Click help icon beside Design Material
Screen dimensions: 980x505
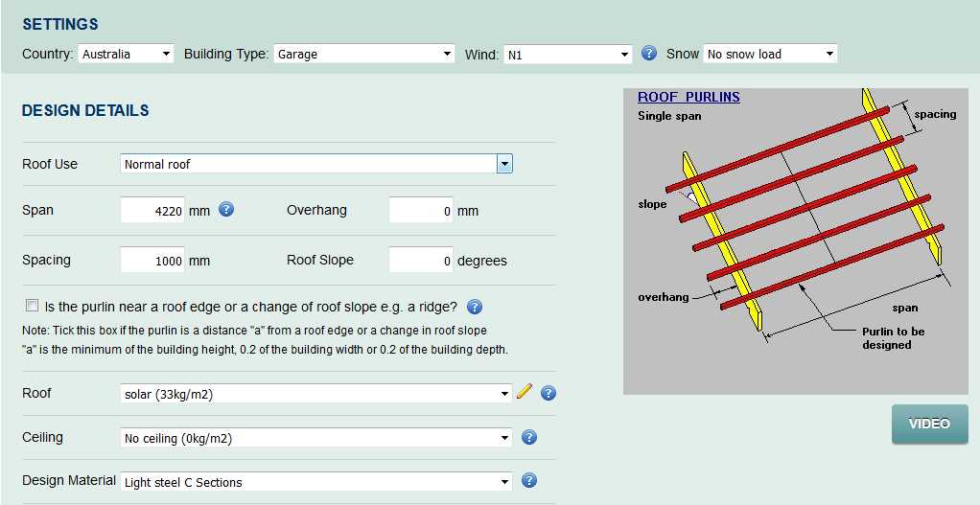click(x=529, y=481)
